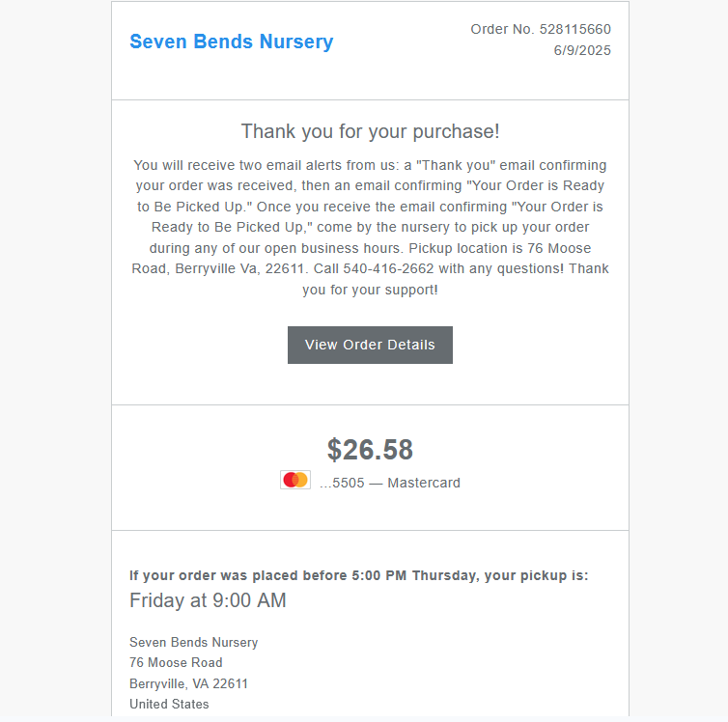Click the Mastercard logo icon
Viewport: 728px width, 722px height.
pyautogui.click(x=295, y=480)
